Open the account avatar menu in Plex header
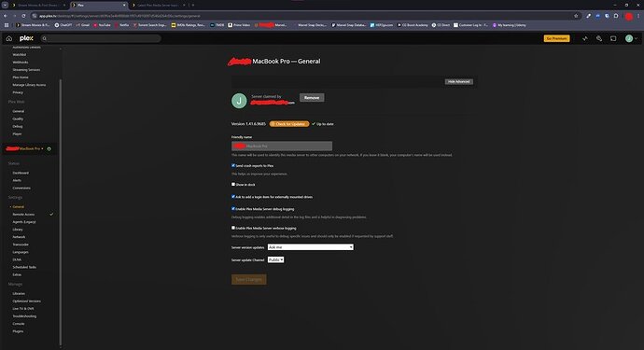Image resolution: width=644 pixels, height=350 pixels. (631, 38)
